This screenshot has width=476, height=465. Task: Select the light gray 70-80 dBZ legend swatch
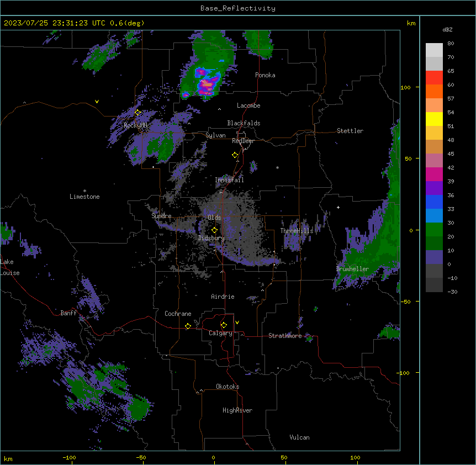pos(434,50)
